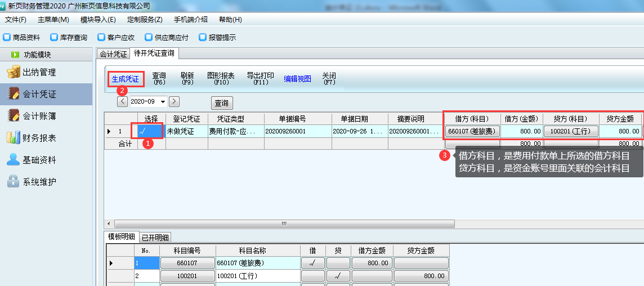Open the 会计账簿 module icon

[13, 116]
